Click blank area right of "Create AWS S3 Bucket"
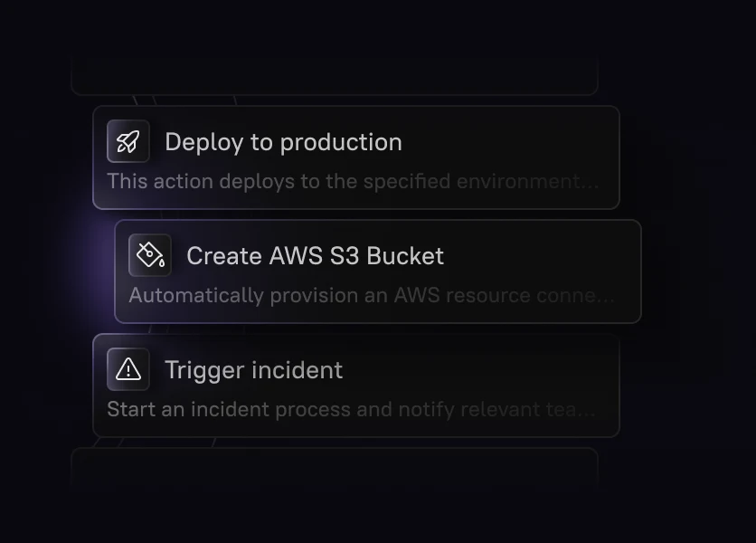Screen dimensions: 756x543 [543, 256]
